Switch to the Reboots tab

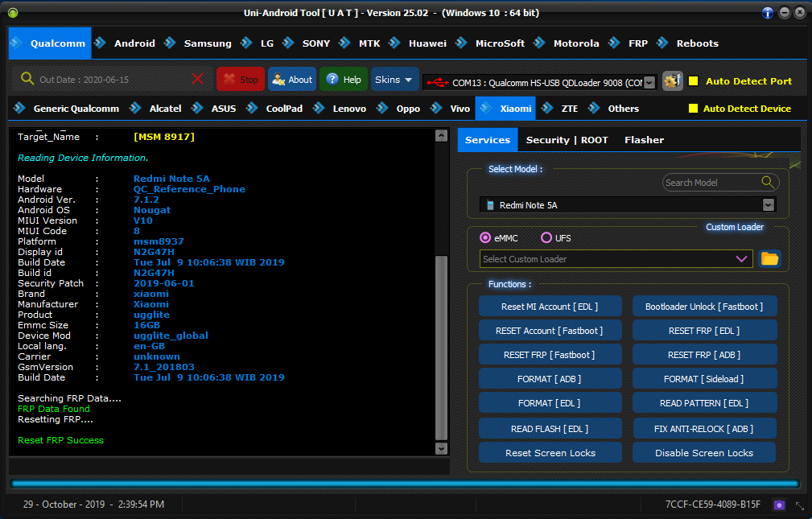[x=697, y=43]
